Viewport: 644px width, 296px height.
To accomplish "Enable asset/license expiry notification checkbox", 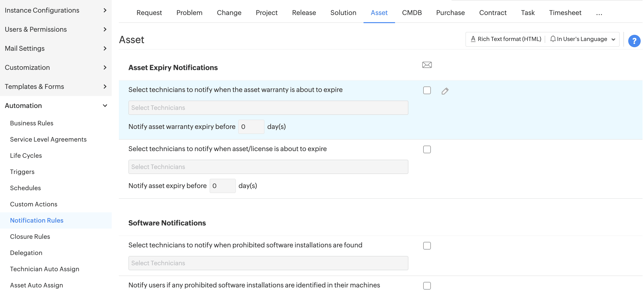I will coord(427,149).
